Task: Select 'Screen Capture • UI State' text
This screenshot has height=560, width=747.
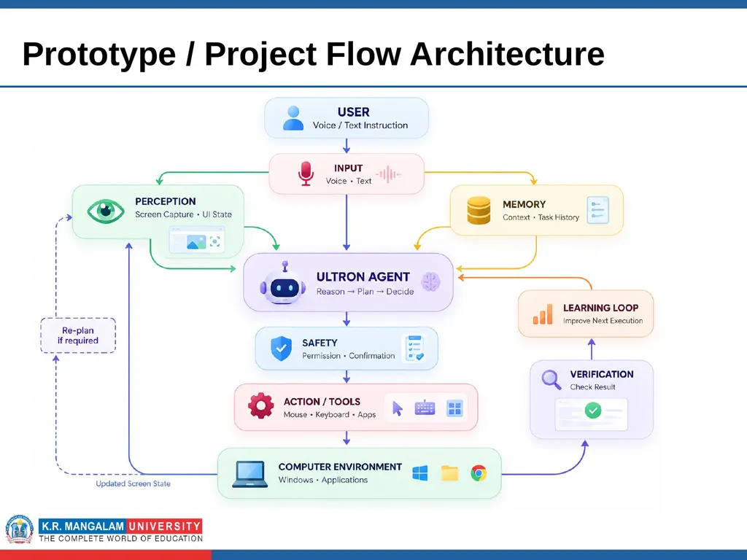Action: 183,214
